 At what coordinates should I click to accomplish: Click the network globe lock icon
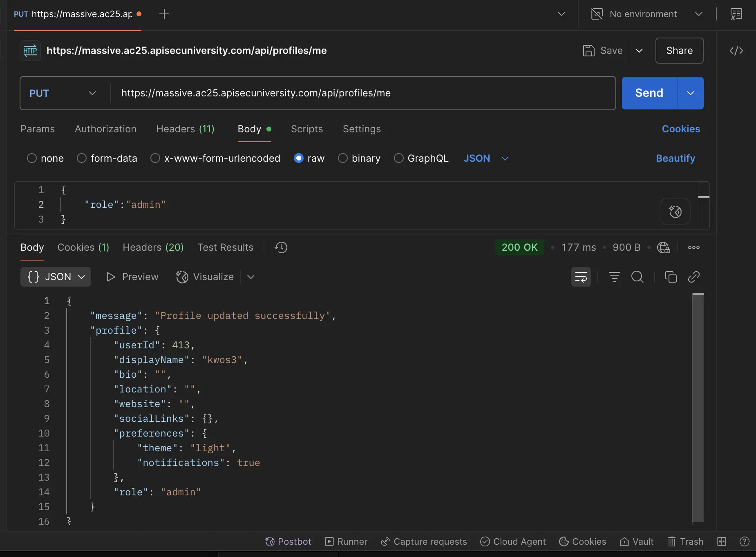pos(663,247)
